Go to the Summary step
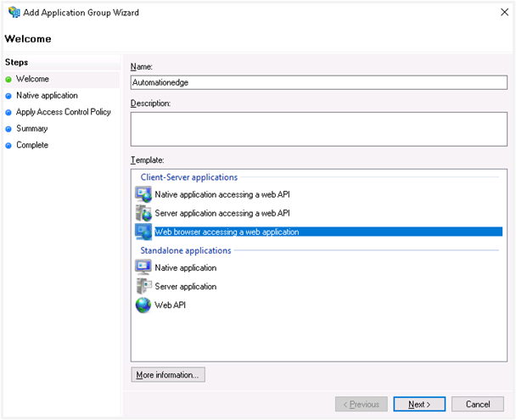 coord(32,129)
